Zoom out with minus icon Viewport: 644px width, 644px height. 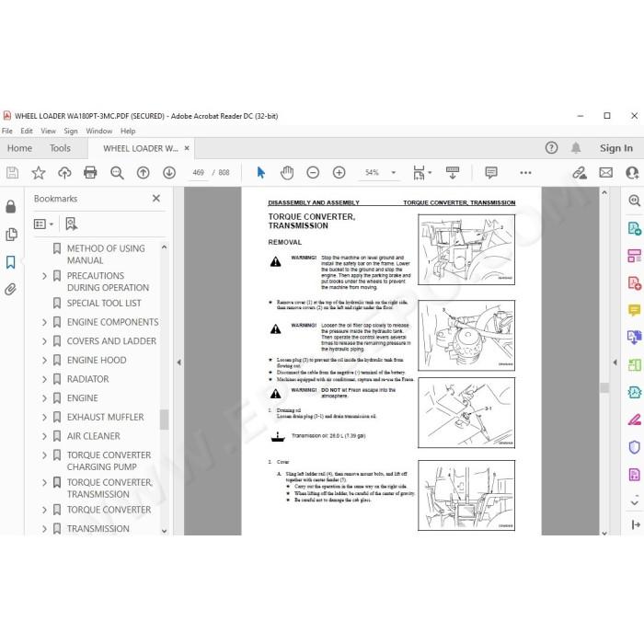tap(313, 173)
